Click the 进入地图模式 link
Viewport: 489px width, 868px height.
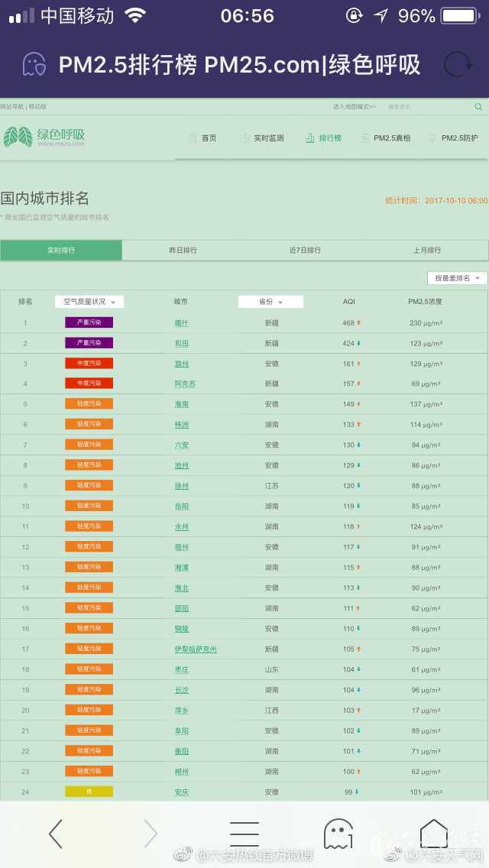click(354, 107)
